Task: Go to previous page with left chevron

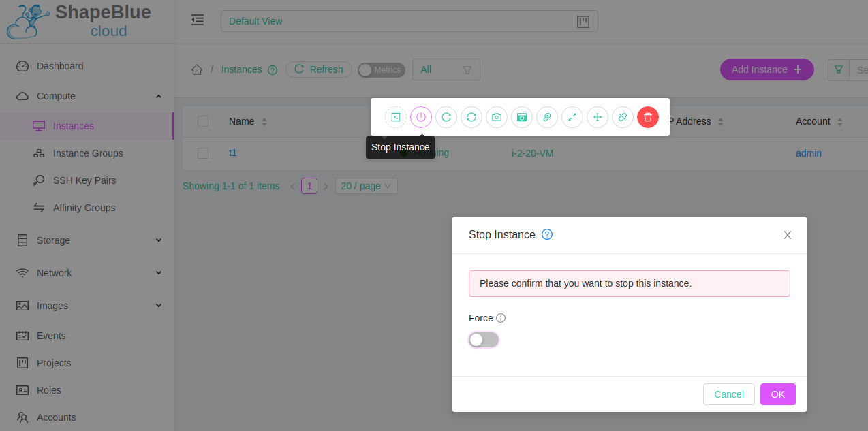Action: click(293, 186)
